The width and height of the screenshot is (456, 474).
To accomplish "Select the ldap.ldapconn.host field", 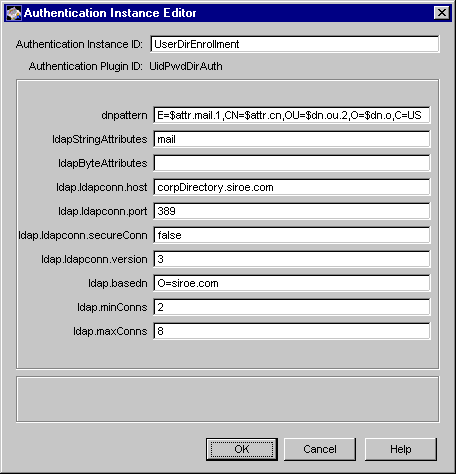I will (x=292, y=187).
